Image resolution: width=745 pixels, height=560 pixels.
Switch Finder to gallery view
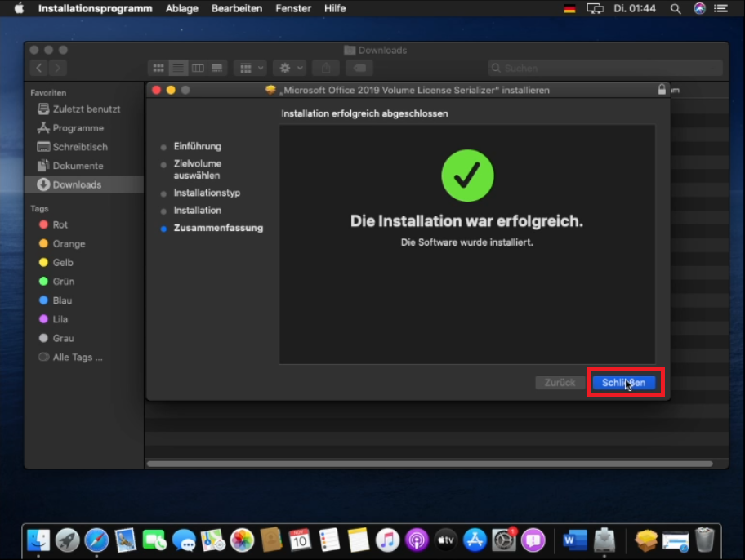[217, 68]
